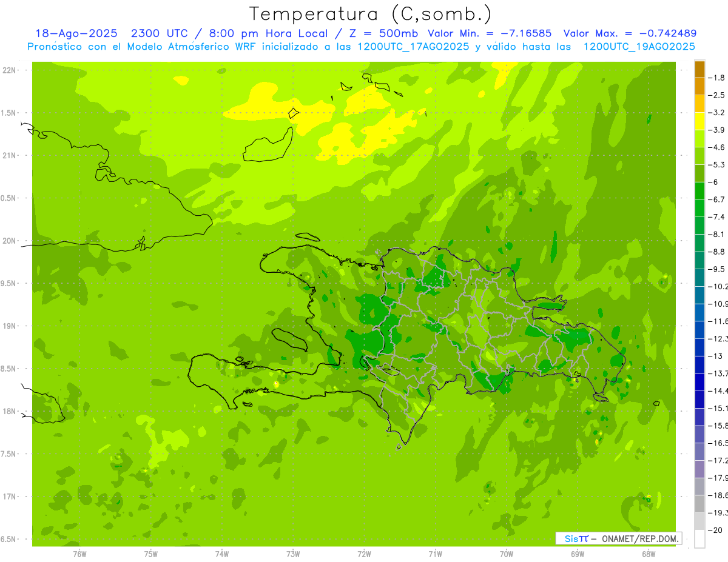This screenshot has width=728, height=562.
Task: Pick the orange swatch between -1.8 and -2.5
Action: pyautogui.click(x=699, y=86)
